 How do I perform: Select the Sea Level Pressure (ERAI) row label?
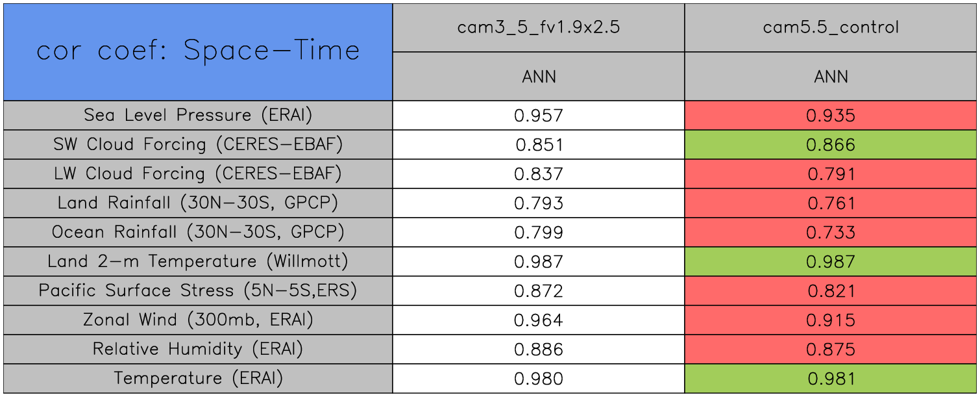coord(198,115)
